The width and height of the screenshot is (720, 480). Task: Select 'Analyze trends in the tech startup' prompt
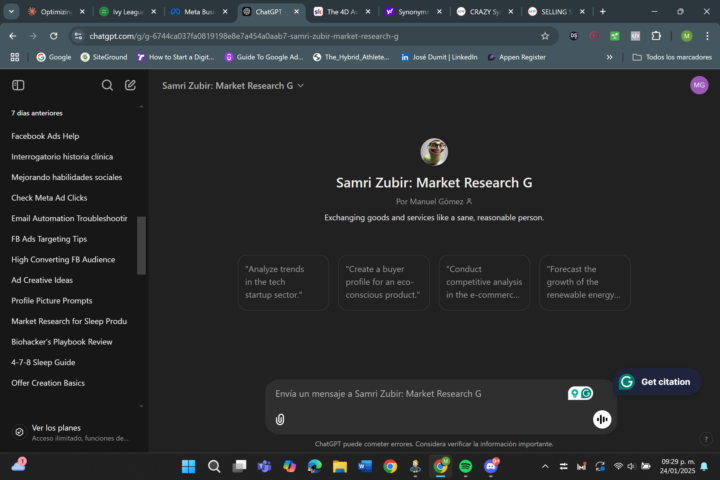coord(283,282)
